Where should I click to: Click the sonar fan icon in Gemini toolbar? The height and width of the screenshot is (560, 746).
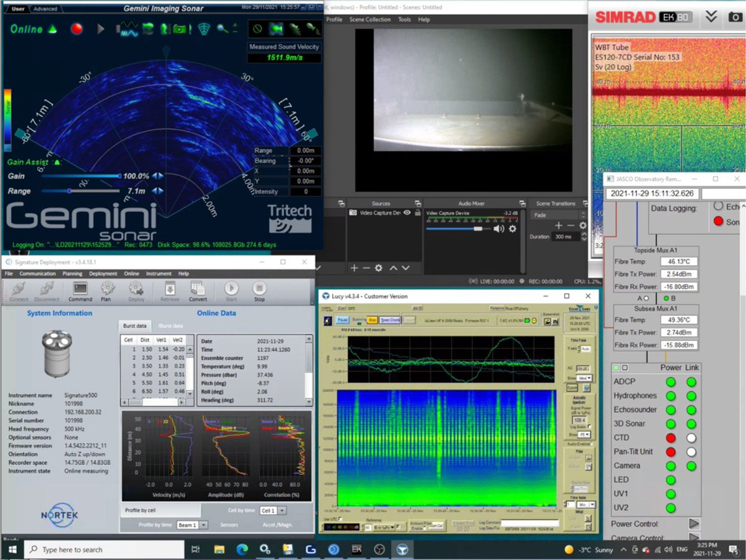(203, 29)
